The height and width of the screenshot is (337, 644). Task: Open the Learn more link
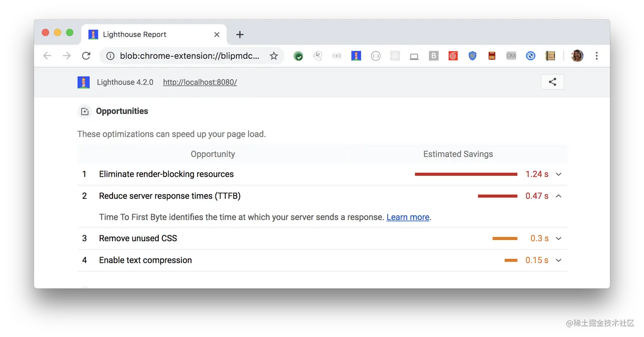408,217
